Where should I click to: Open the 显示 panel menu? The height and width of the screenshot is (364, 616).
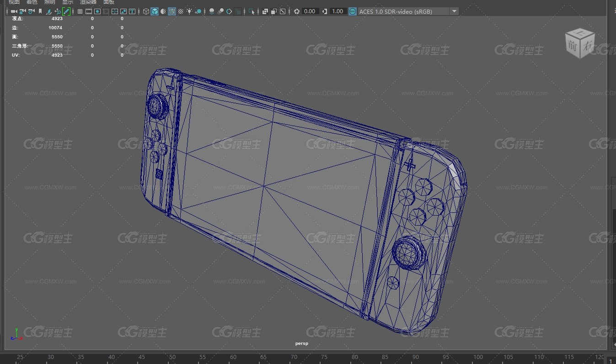click(x=67, y=2)
